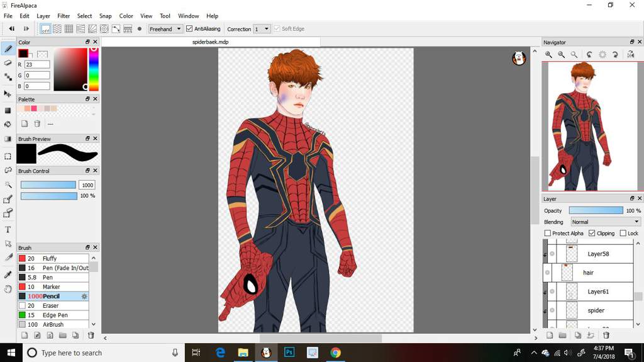Open the Freehand mode dropdown
The width and height of the screenshot is (644, 362).
165,29
